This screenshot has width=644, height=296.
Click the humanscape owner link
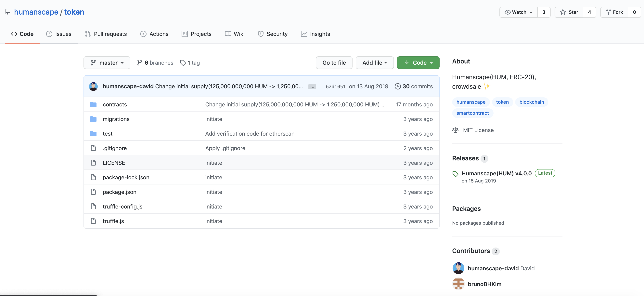[x=36, y=12]
